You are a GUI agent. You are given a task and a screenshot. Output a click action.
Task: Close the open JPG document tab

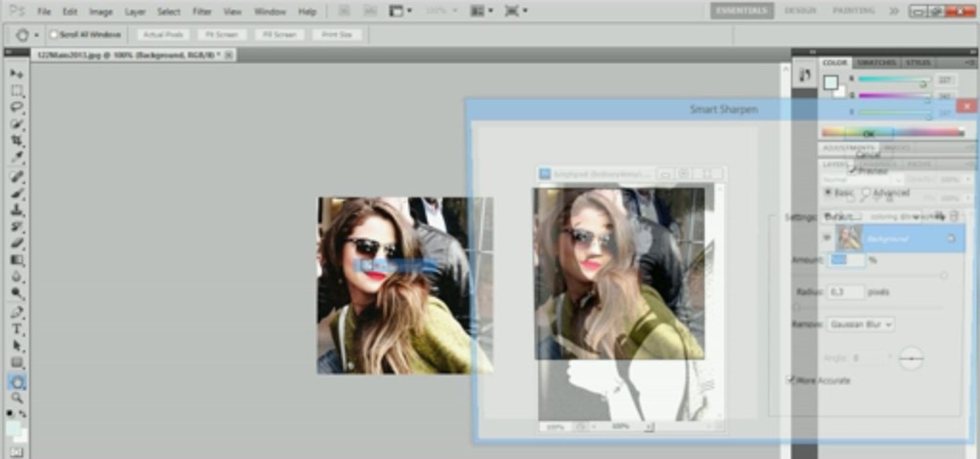228,55
